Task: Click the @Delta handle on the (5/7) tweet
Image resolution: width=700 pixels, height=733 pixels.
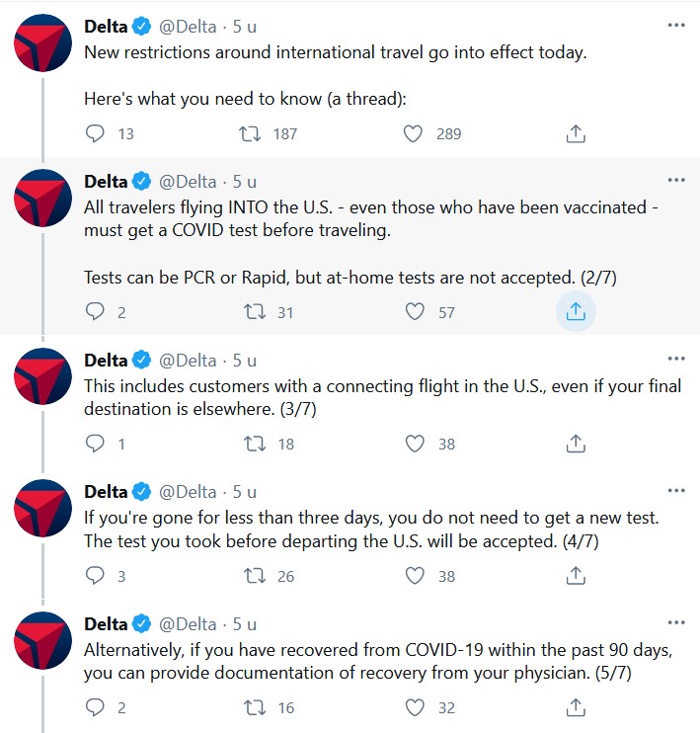Action: point(188,624)
